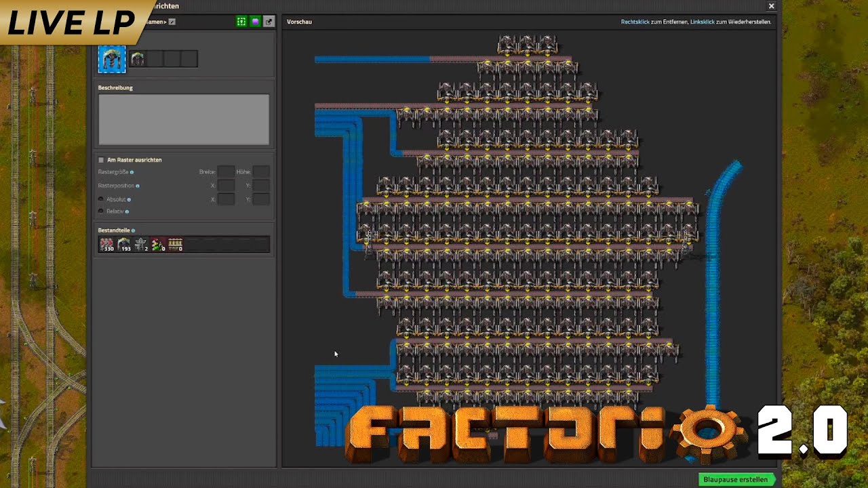Click the transport belt component showing 330

pos(107,245)
